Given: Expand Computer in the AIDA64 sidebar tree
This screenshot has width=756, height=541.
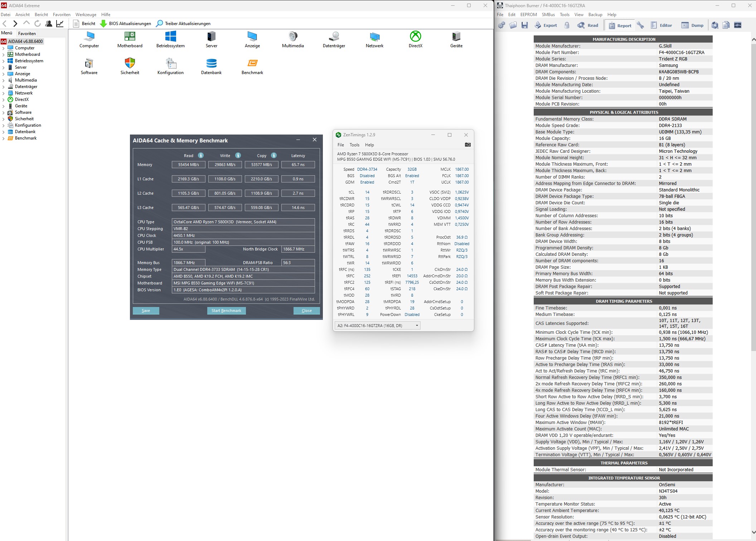Looking at the screenshot, I should 3,48.
